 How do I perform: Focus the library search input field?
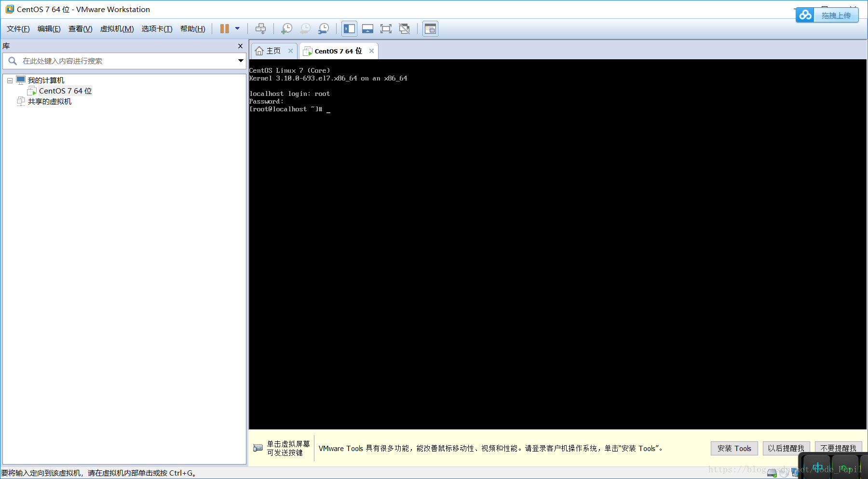[124, 61]
